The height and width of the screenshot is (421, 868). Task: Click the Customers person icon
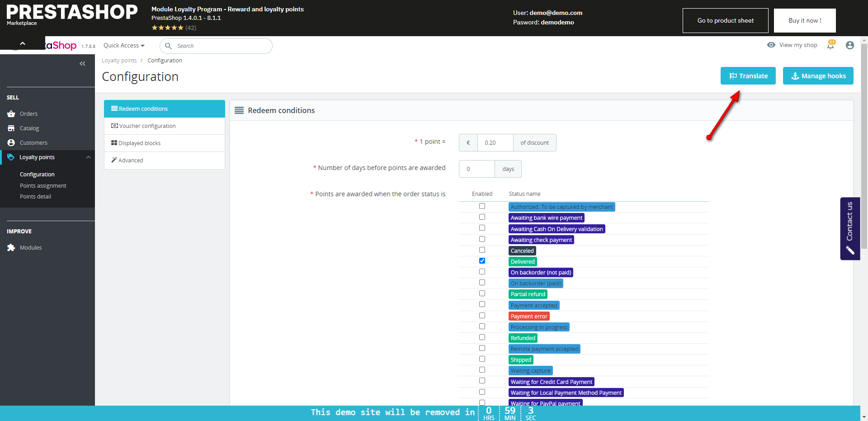click(11, 142)
